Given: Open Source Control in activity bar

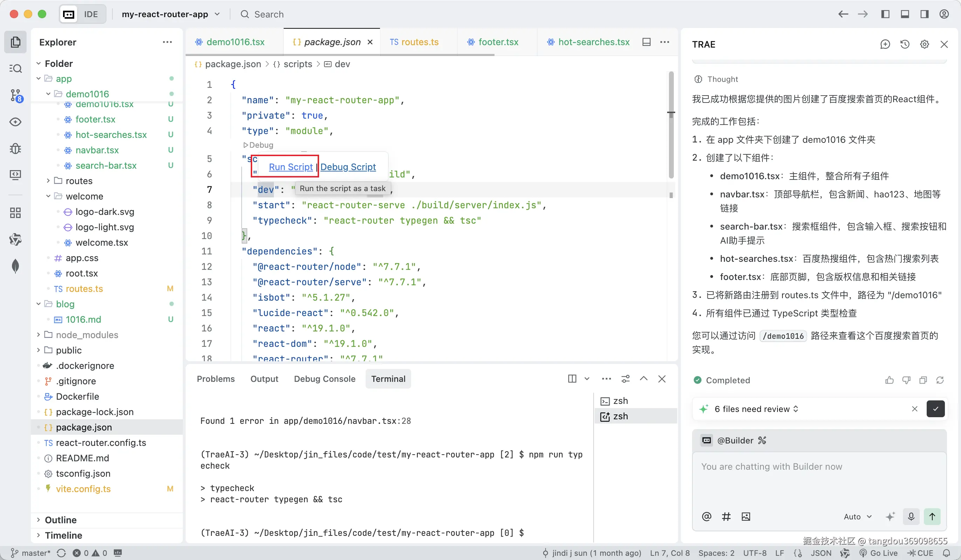Looking at the screenshot, I should point(15,95).
